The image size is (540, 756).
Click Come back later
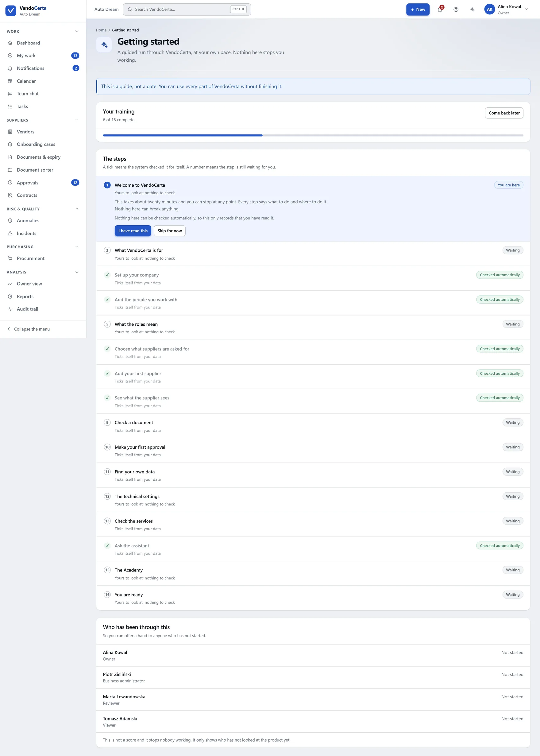click(504, 113)
